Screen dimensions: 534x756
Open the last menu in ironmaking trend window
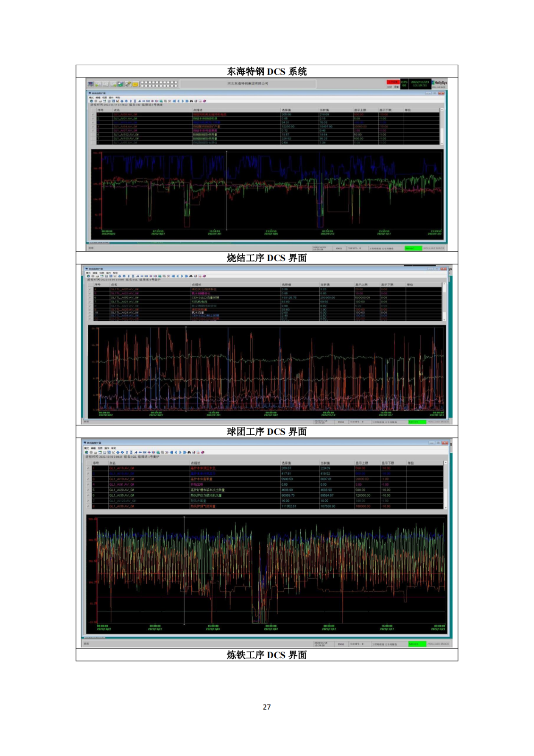coord(113,448)
